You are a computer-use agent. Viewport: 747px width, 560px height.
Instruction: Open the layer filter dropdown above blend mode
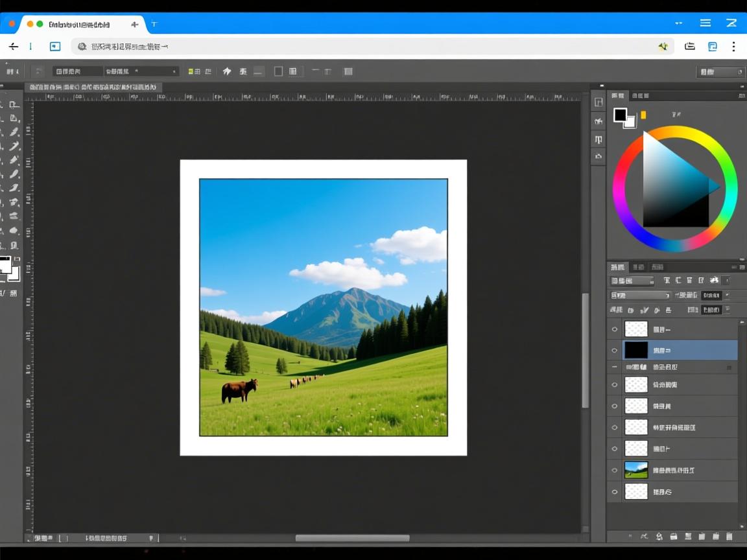[x=632, y=281]
